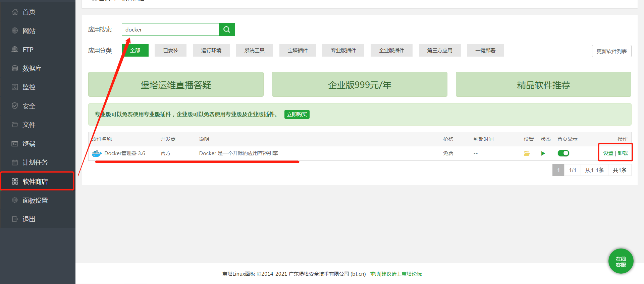Select the 专业版插件 category tab
644x284 pixels.
click(343, 51)
